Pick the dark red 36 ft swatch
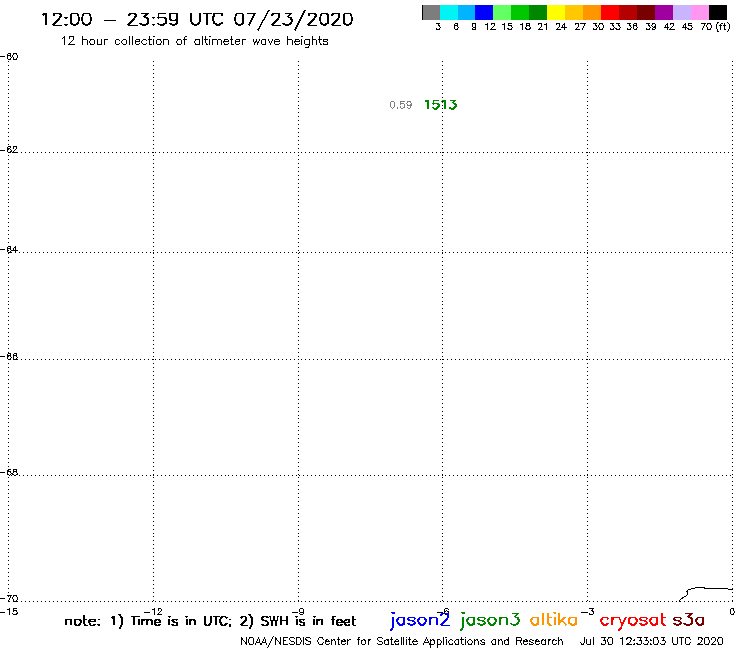 628,12
